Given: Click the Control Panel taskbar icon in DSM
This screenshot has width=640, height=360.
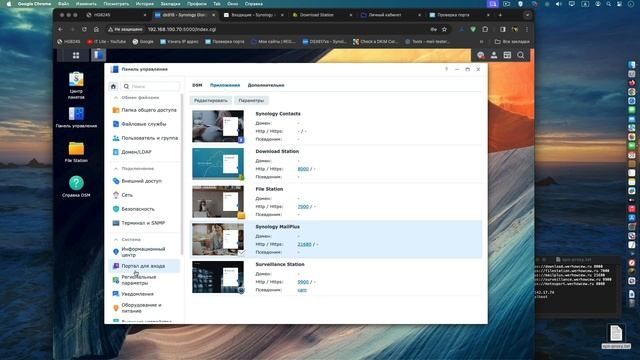Looking at the screenshot, I should coord(98,55).
